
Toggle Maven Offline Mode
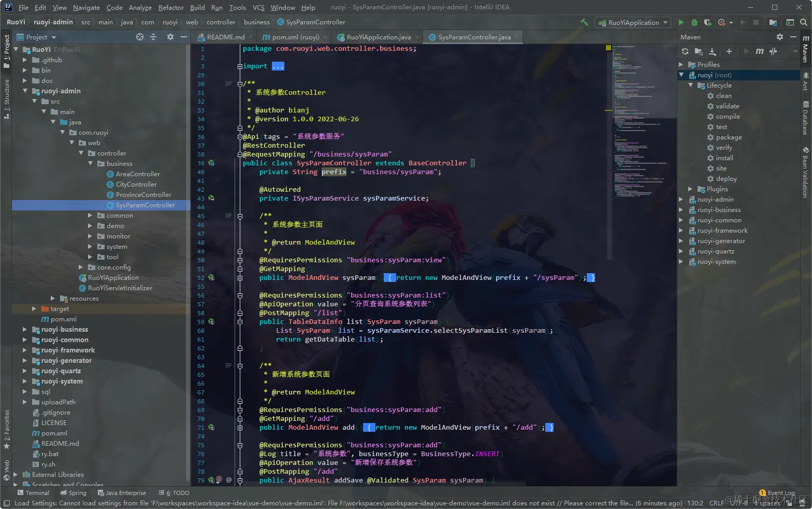tap(773, 51)
